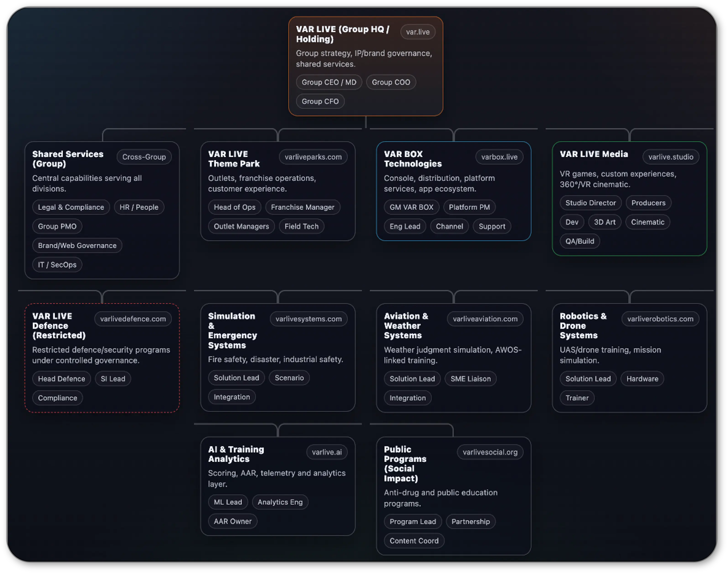Open the varlivedefence.com domain badge
This screenshot has width=728, height=573.
click(x=133, y=319)
